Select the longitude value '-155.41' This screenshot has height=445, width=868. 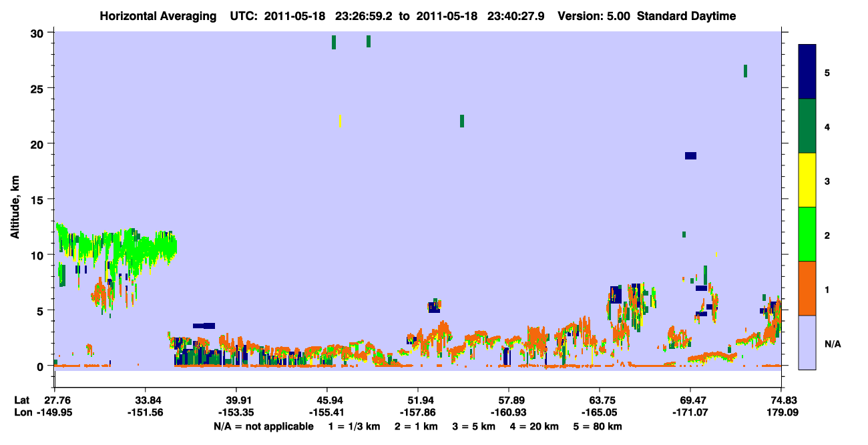point(327,412)
